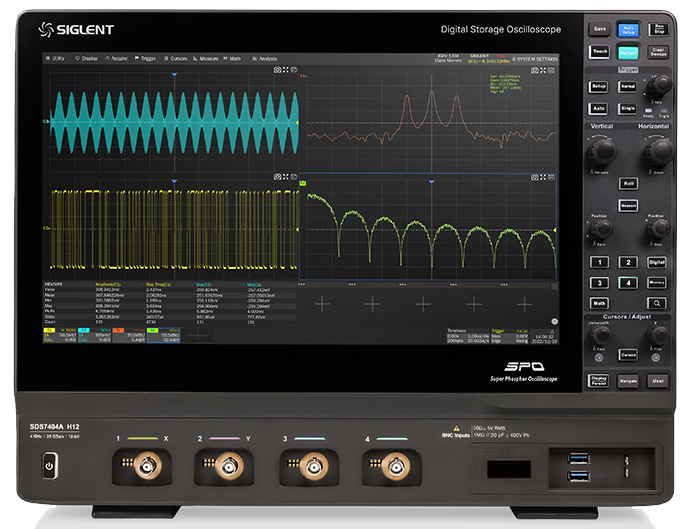Toggle the Touch screen enable button
The width and height of the screenshot is (687, 529).
599,52
